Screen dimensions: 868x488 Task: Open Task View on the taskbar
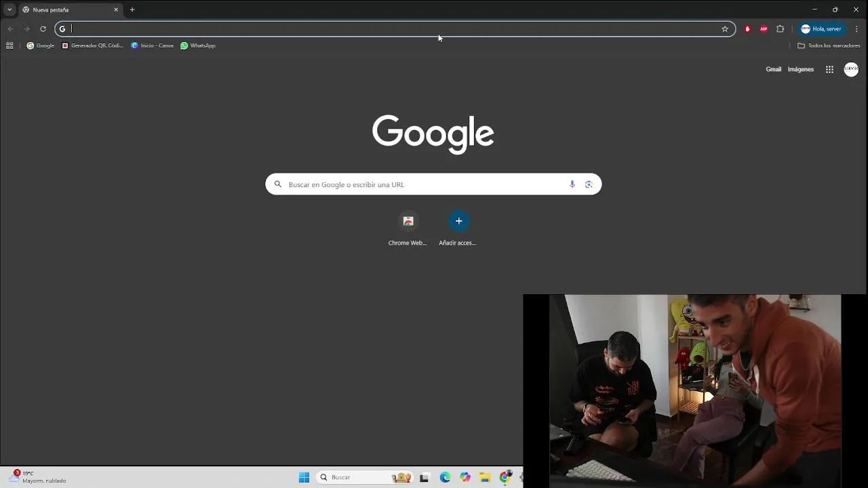(425, 477)
